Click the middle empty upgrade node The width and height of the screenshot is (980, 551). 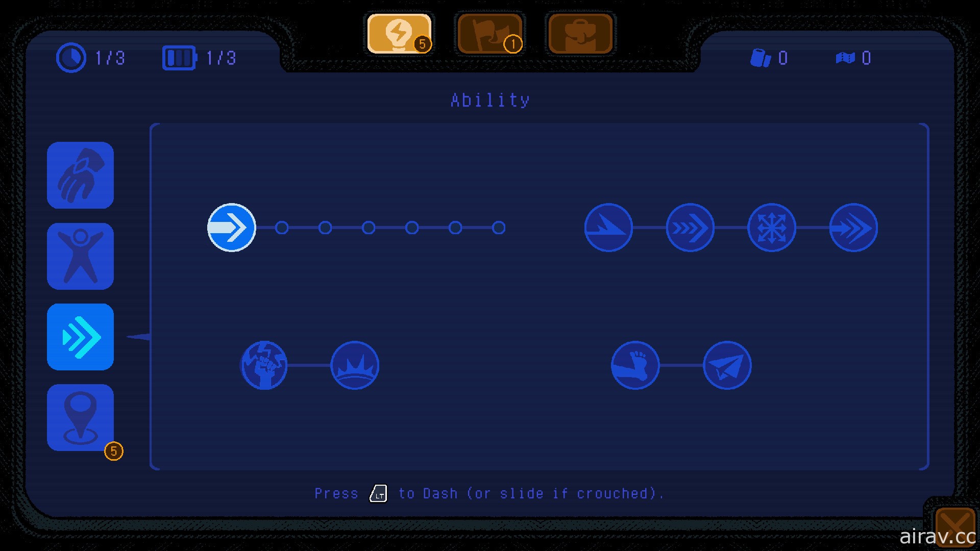pos(368,228)
